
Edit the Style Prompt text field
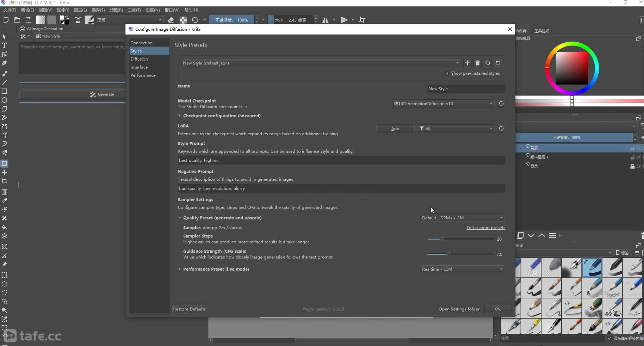coord(341,161)
